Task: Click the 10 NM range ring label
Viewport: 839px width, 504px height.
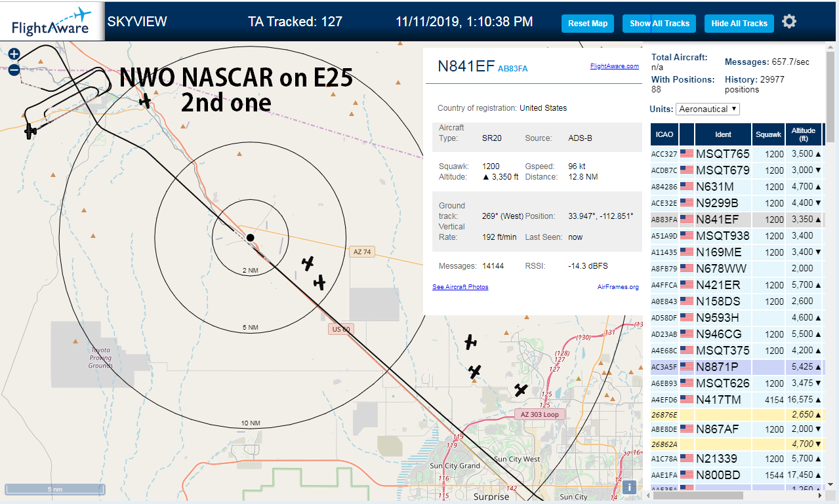Action: (250, 423)
